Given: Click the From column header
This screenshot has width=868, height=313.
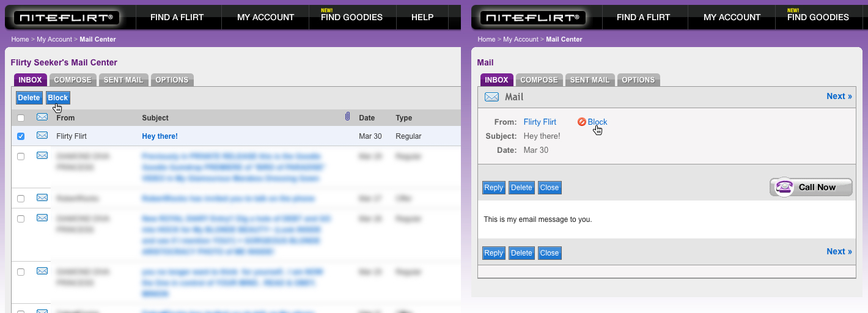Looking at the screenshot, I should (x=65, y=118).
